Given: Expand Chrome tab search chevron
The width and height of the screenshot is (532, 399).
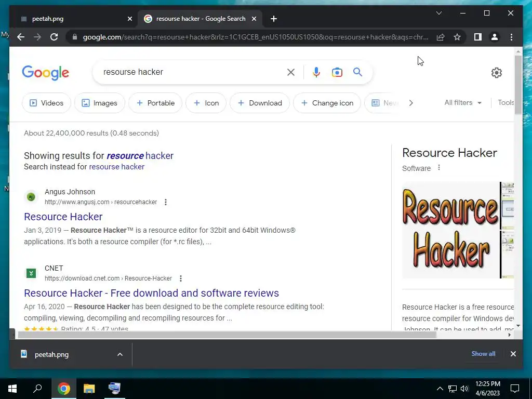Looking at the screenshot, I should 439,13.
